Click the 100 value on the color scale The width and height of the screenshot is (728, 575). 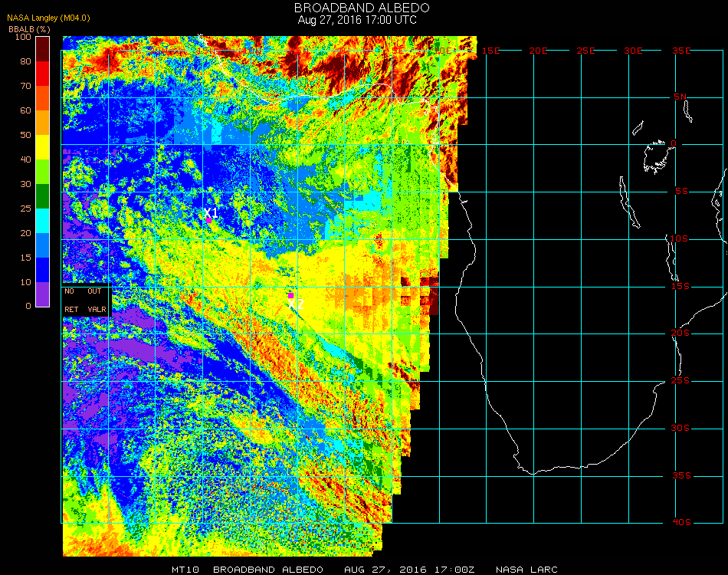(23, 37)
